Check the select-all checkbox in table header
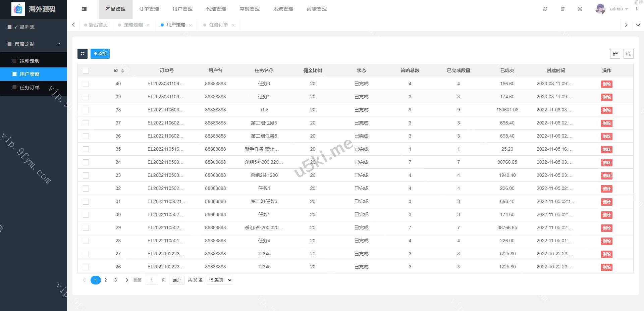The width and height of the screenshot is (644, 311). (x=86, y=71)
